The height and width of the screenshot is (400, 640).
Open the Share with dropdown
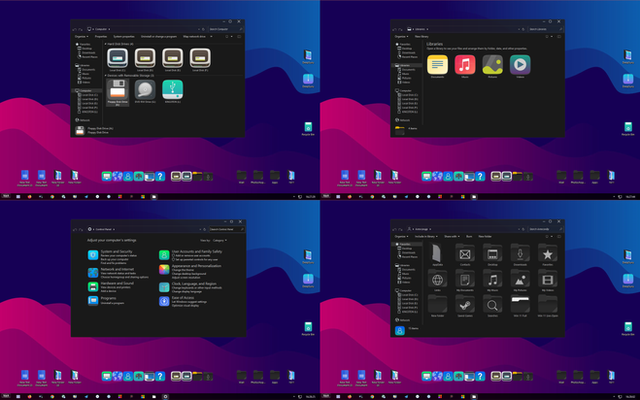tap(452, 236)
